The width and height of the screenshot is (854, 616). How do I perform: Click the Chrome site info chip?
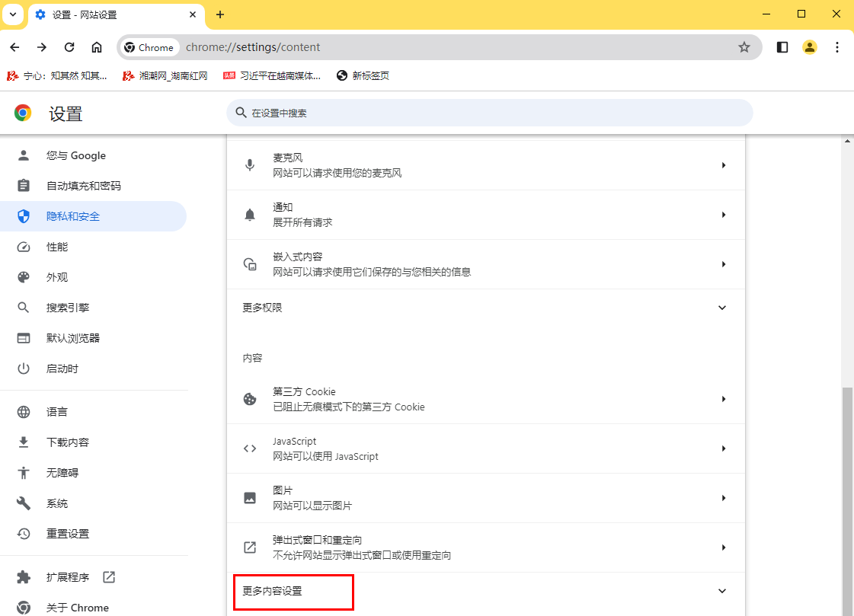tap(149, 47)
